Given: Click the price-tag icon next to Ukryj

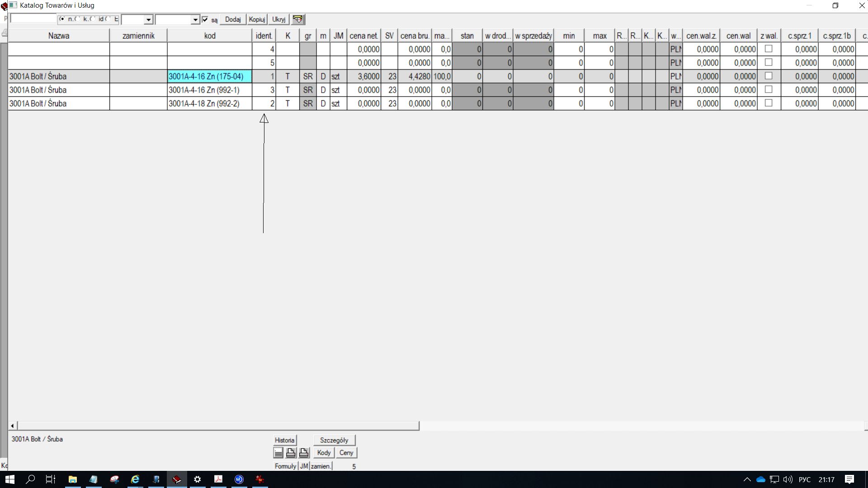Looking at the screenshot, I should [297, 19].
